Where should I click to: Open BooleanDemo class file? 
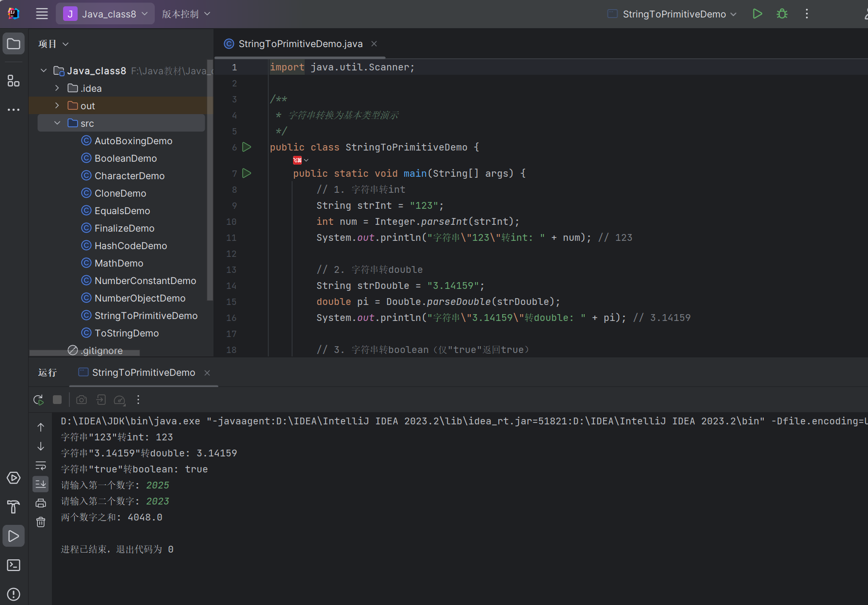click(126, 158)
